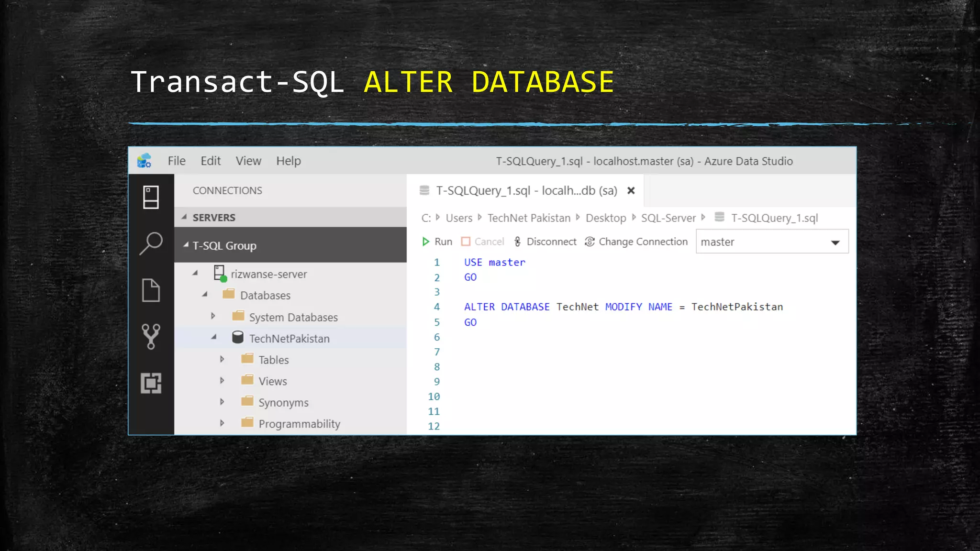Click the ALTER DATABASE code line
The image size is (980, 551).
pyautogui.click(x=623, y=307)
